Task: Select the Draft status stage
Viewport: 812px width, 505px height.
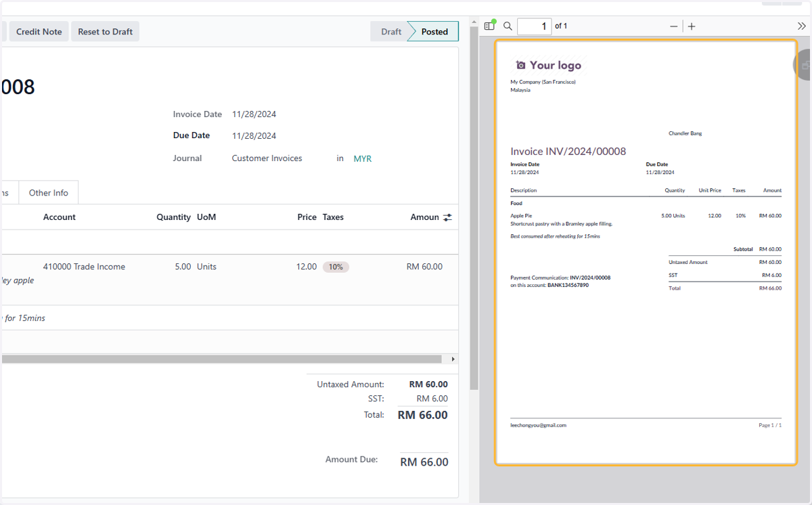Action: pyautogui.click(x=390, y=32)
